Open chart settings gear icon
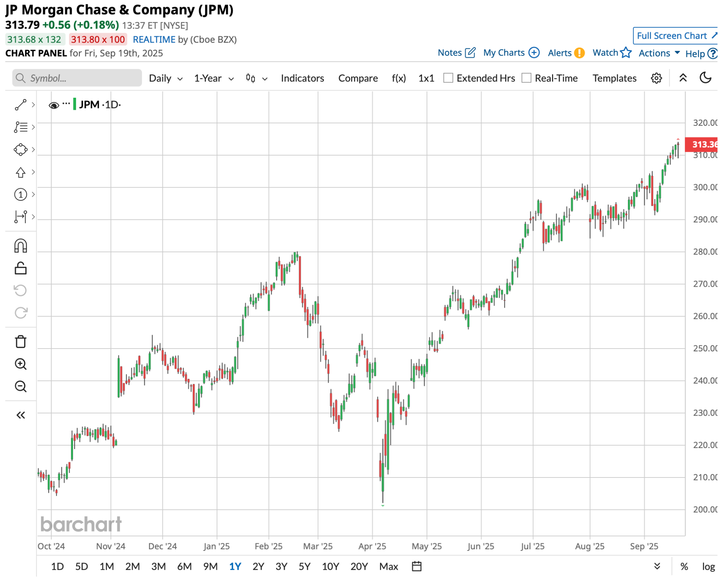Image resolution: width=728 pixels, height=583 pixels. (x=657, y=78)
